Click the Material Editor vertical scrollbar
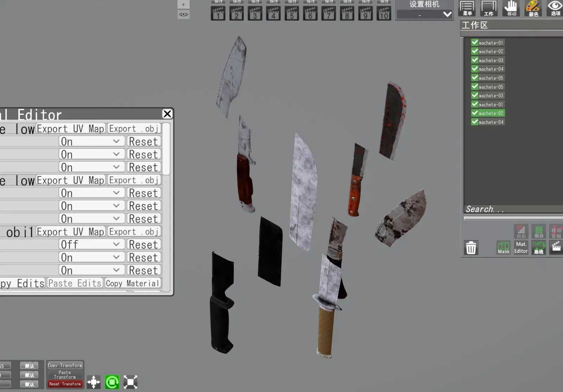The height and width of the screenshot is (392, 563). coord(166,149)
